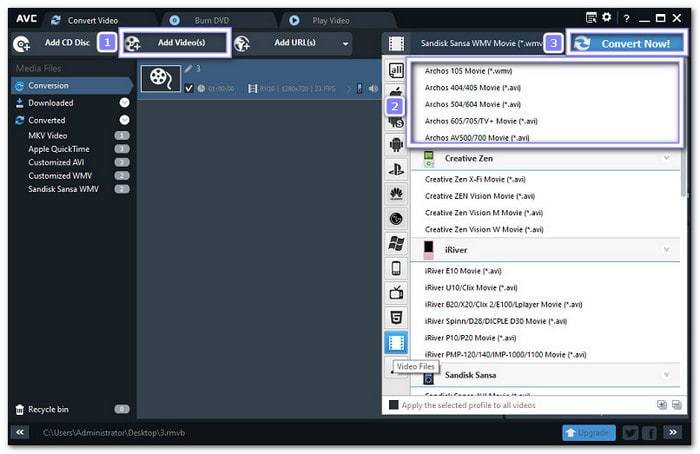The height and width of the screenshot is (454, 700).
Task: Select the Android category icon
Action: click(x=396, y=144)
